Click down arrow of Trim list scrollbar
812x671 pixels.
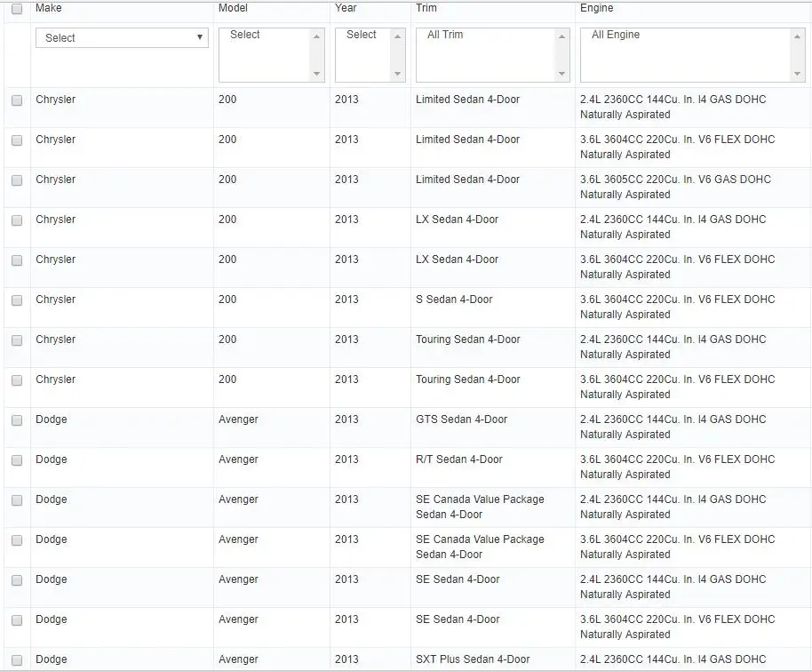[561, 74]
